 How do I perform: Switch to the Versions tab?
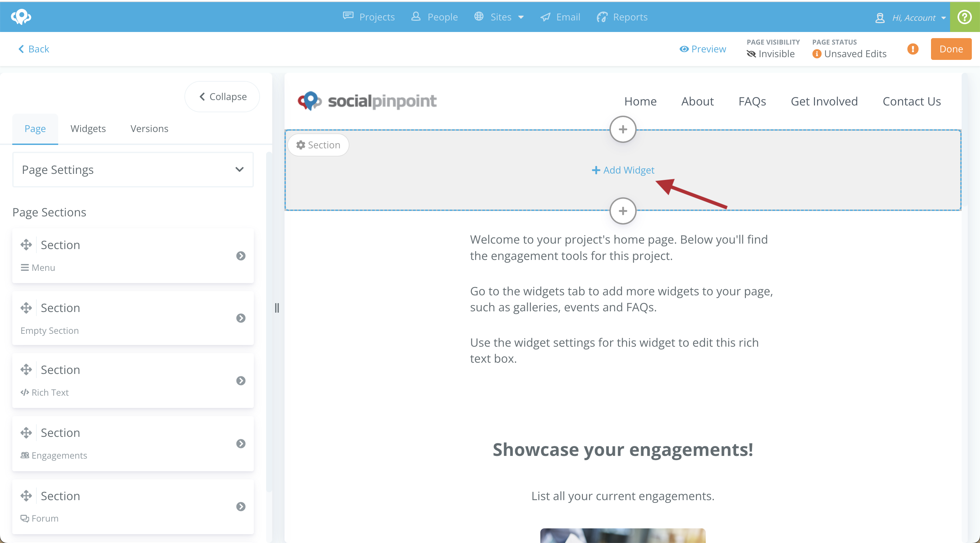click(149, 129)
